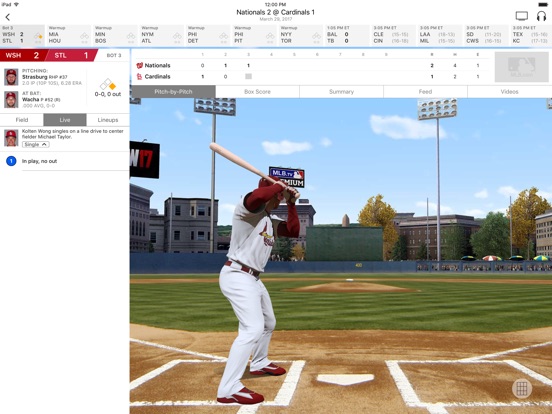Select Kolten Wong singles play description
The image size is (552, 414).
[x=73, y=134]
